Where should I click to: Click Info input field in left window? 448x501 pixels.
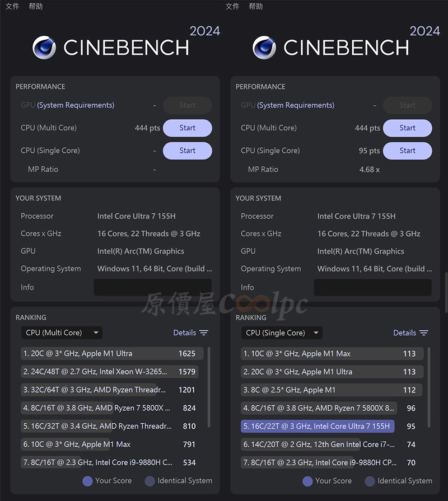[153, 287]
